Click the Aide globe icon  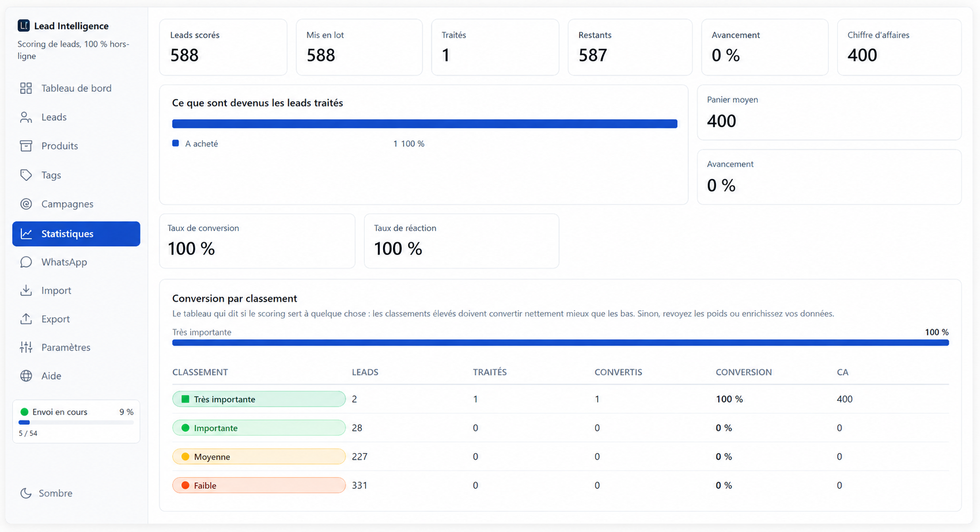(26, 376)
